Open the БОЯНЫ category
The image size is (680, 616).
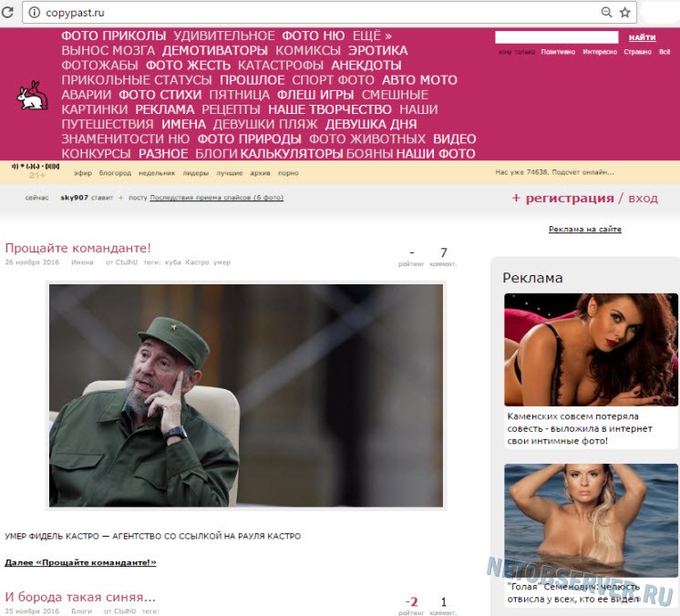coord(370,153)
